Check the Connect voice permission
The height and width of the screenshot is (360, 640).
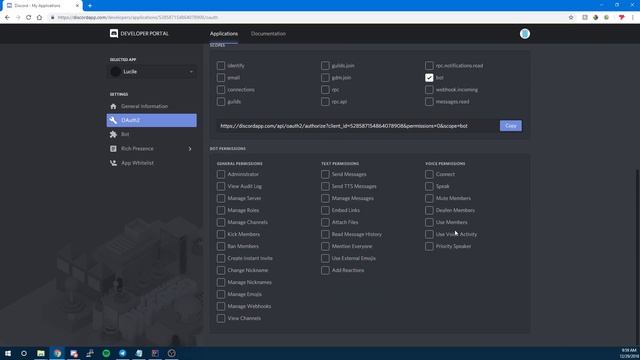tap(429, 174)
